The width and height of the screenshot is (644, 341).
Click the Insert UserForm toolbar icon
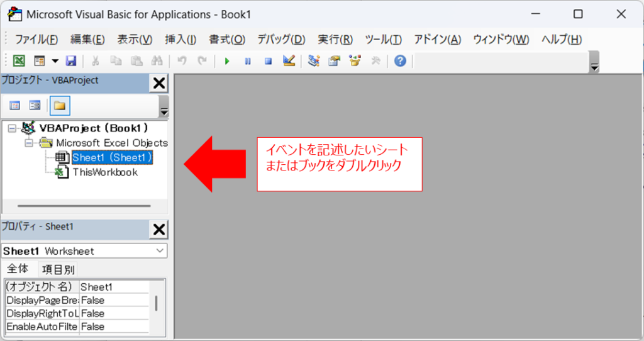[x=40, y=61]
